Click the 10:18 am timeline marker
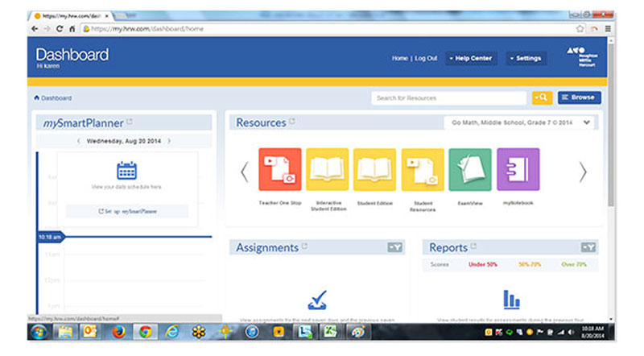The width and height of the screenshot is (644, 356). pyautogui.click(x=51, y=237)
